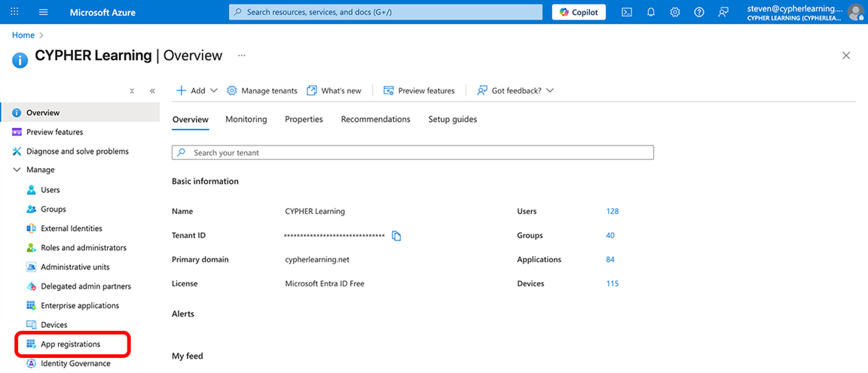This screenshot has width=868, height=373.
Task: Select Overview in the left sidebar
Action: coord(80,113)
